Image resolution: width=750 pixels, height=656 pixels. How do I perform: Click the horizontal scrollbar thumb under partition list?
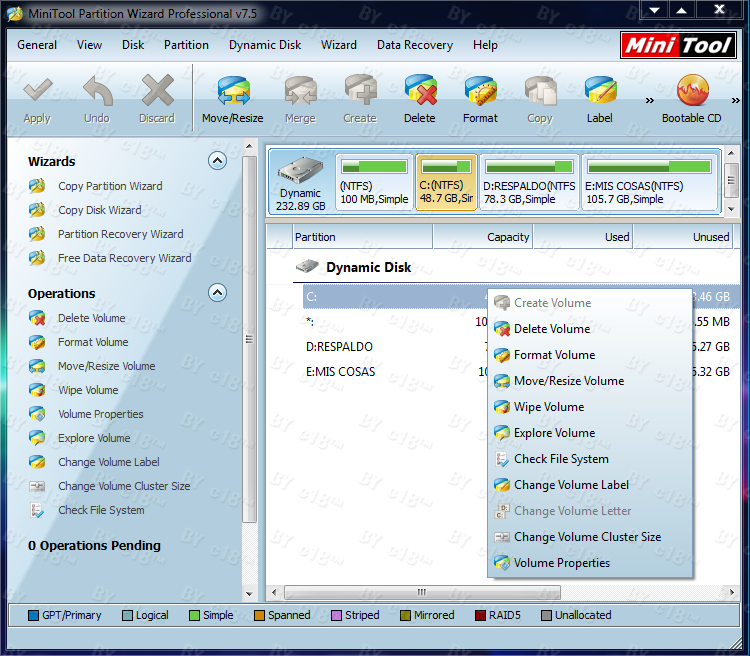[x=422, y=592]
